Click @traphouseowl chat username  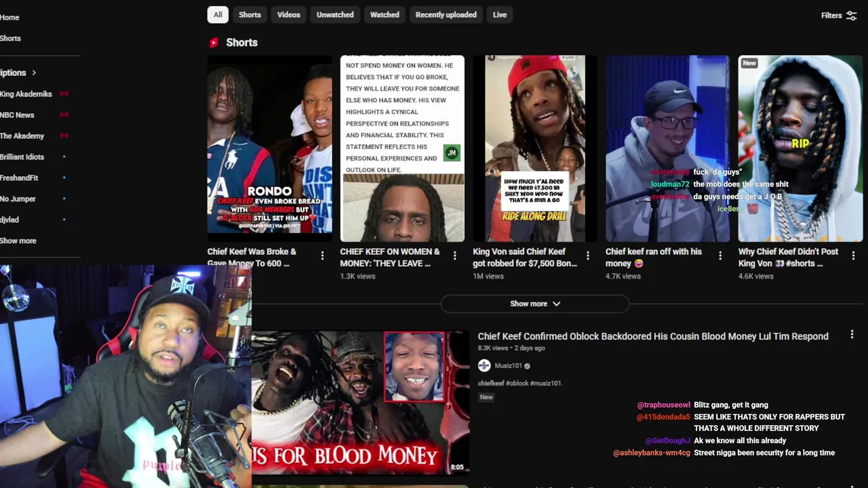pos(663,405)
